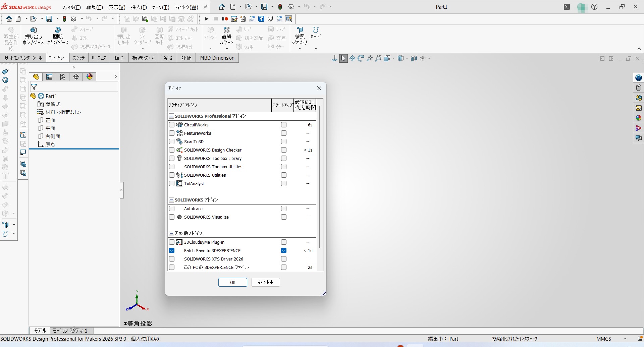Enable the FeatureWorks add-in checkbox
Image resolution: width=644 pixels, height=347 pixels.
[172, 133]
